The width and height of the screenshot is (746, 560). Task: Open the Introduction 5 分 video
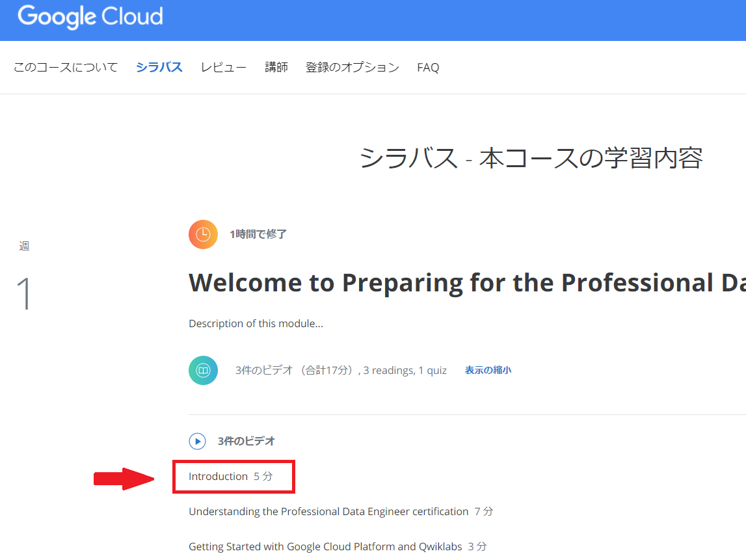pyautogui.click(x=231, y=476)
